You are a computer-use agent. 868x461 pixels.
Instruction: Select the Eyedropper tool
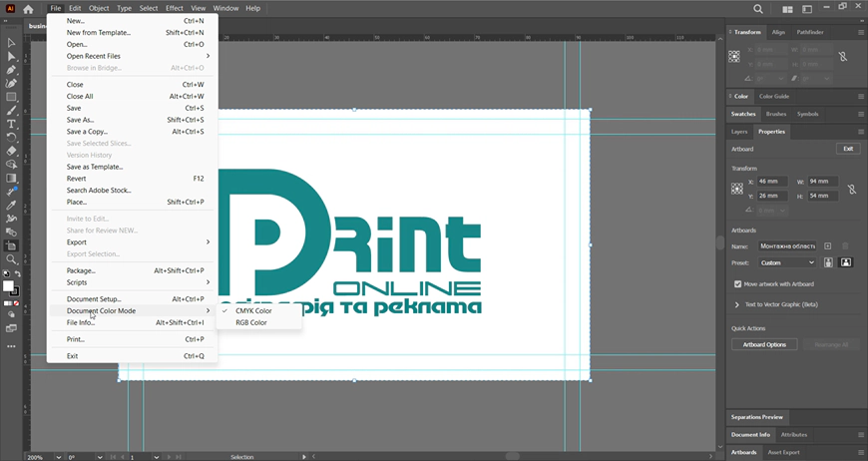[x=11, y=206]
